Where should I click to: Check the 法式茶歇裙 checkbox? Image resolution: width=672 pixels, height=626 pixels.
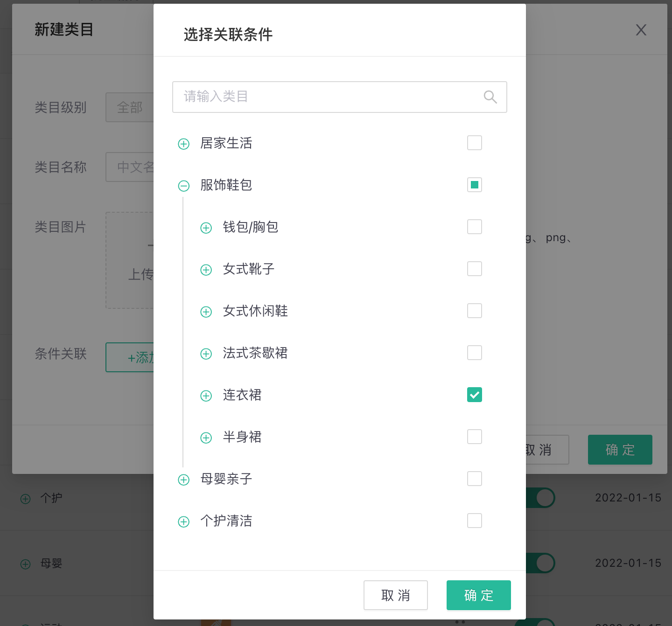coord(475,353)
